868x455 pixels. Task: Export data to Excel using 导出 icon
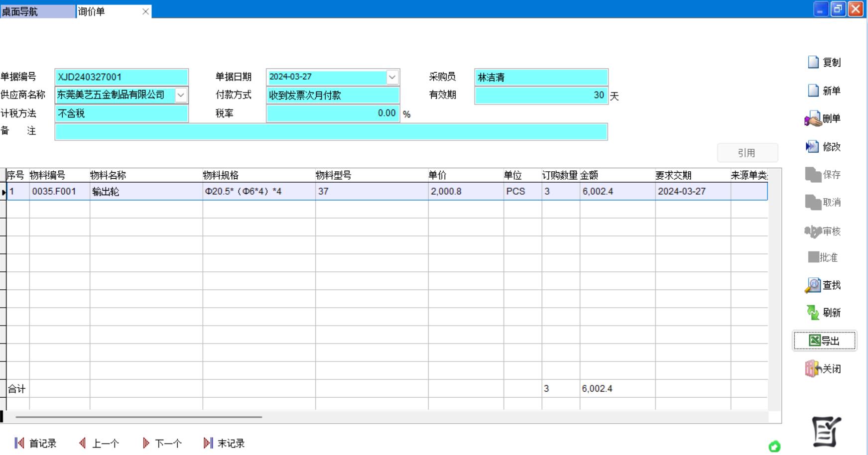[825, 341]
